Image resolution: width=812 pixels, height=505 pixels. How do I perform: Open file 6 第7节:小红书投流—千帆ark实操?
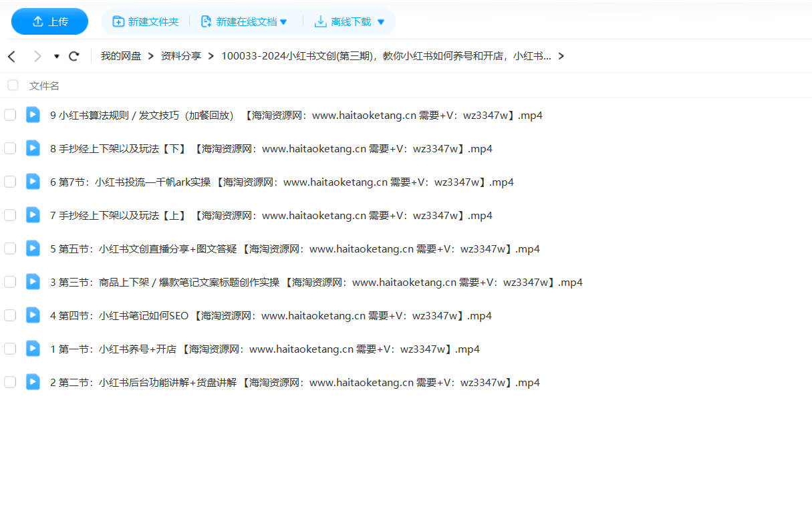click(282, 182)
